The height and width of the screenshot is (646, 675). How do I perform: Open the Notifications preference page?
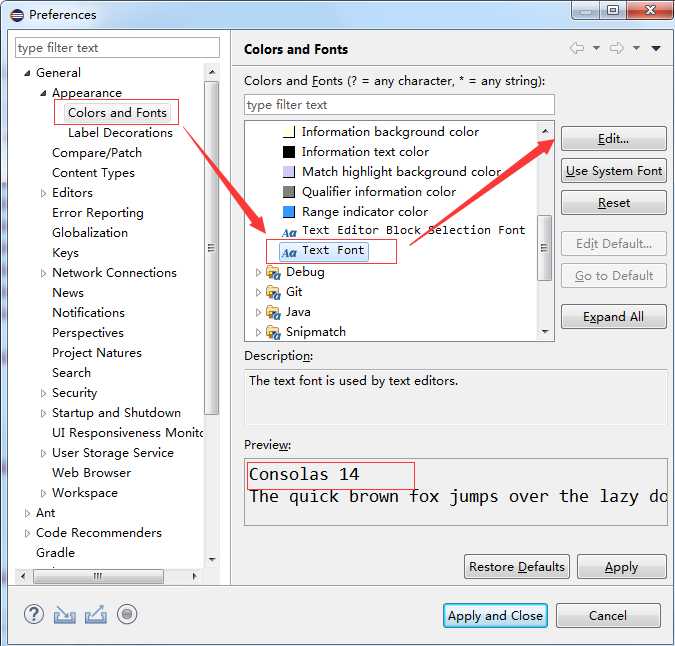[88, 312]
